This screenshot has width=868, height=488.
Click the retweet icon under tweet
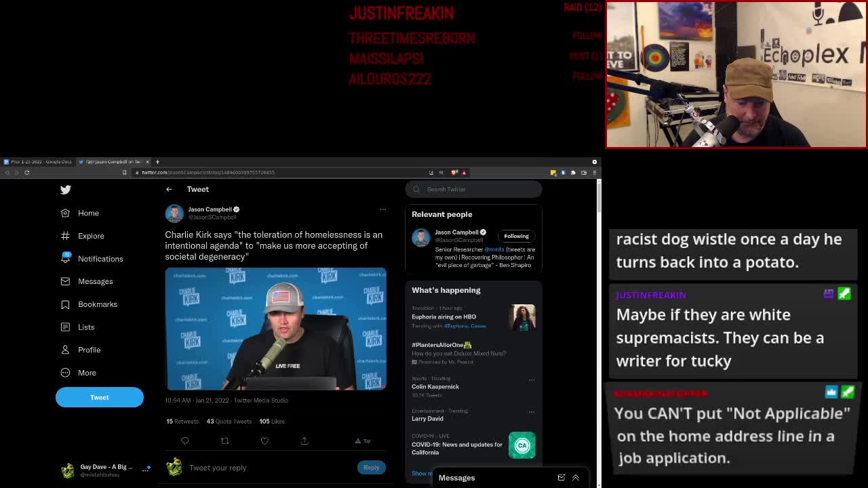[x=224, y=441]
